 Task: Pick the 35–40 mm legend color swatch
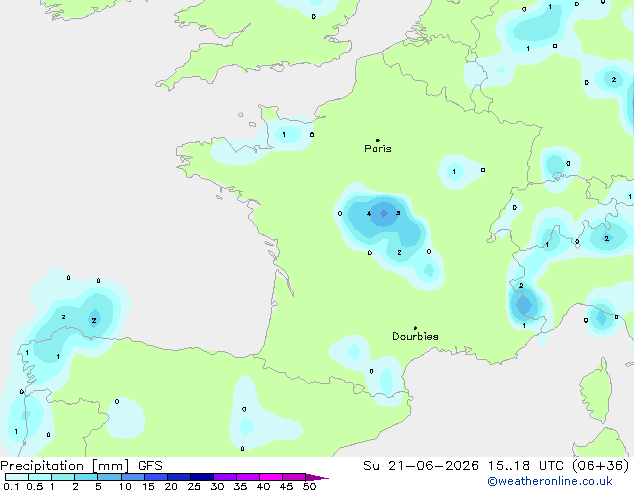[248, 477]
